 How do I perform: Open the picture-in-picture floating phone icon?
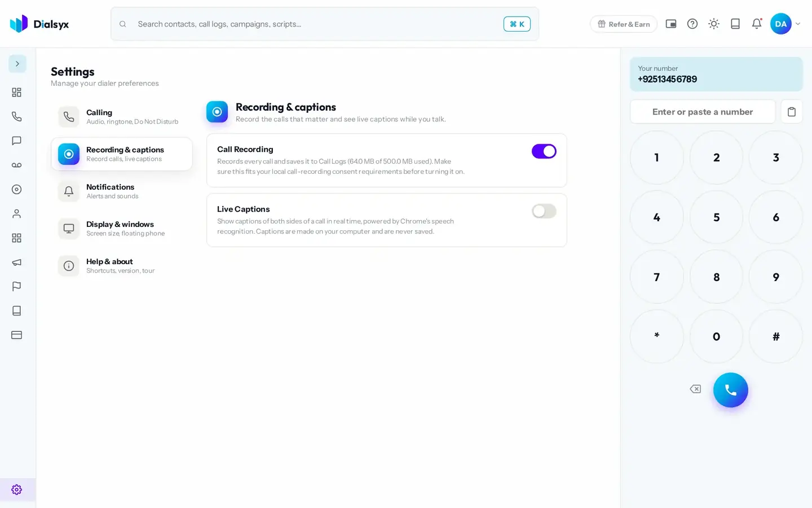[x=671, y=24]
